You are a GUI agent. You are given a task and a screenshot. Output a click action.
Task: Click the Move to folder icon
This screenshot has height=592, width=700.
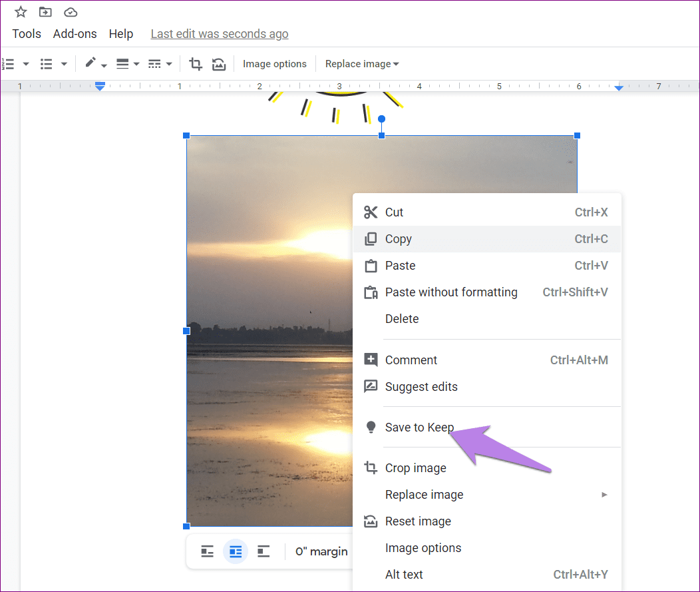(x=45, y=11)
